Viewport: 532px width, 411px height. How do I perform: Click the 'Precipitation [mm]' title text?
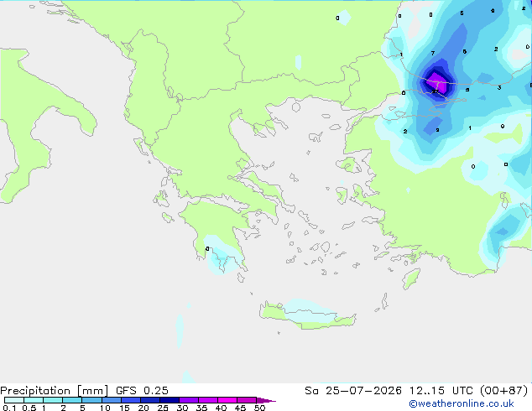click(x=55, y=391)
